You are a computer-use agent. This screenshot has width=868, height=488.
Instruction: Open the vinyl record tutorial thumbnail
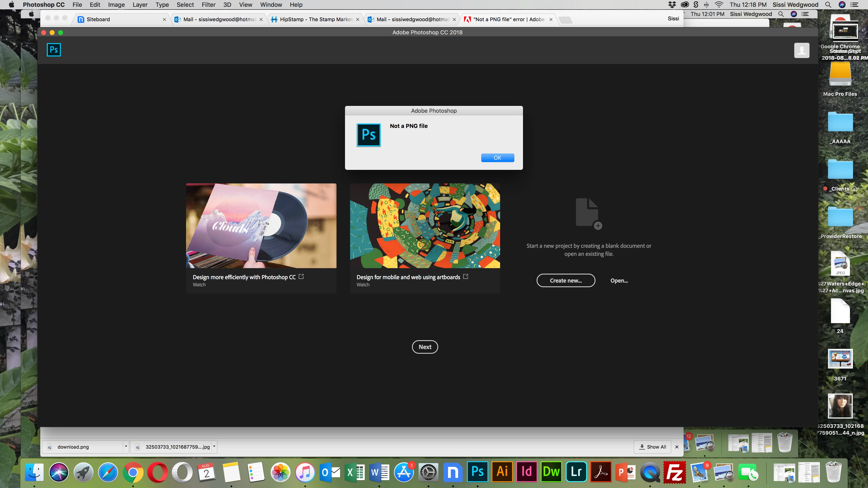pos(261,226)
